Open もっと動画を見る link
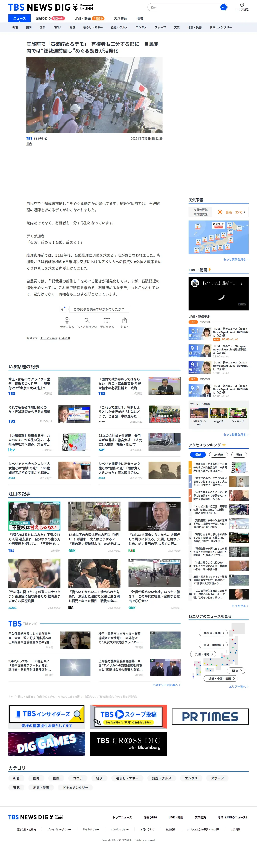This screenshot has height=868, width=257. (236, 435)
